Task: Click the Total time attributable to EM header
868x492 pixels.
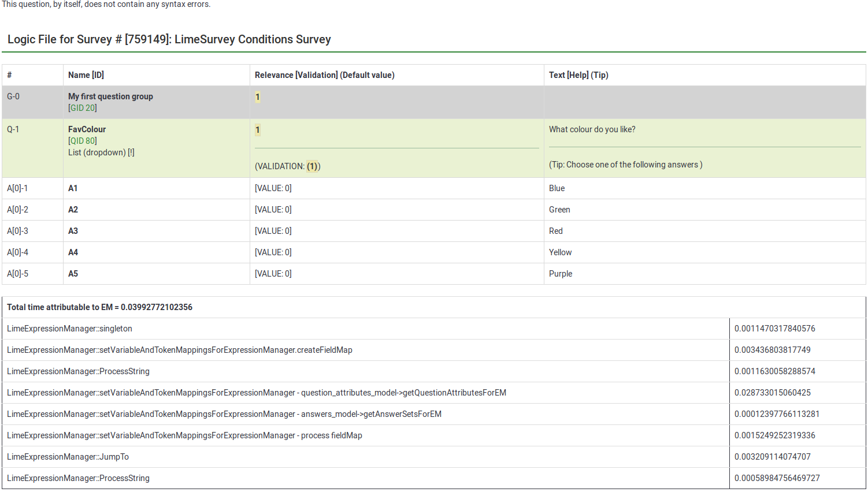Action: (x=99, y=307)
